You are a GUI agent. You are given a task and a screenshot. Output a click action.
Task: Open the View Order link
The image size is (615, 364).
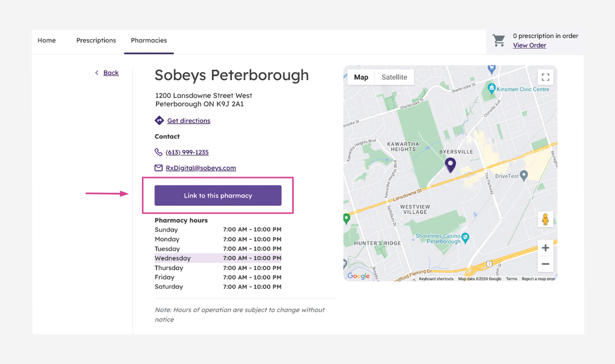[x=529, y=45]
